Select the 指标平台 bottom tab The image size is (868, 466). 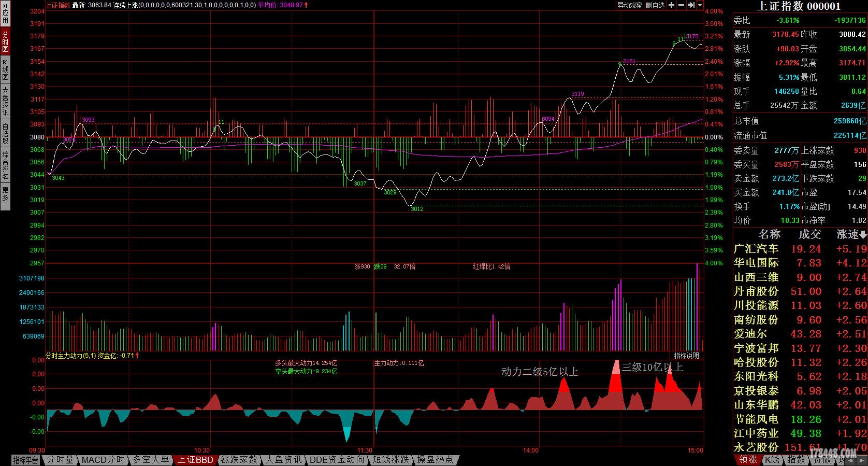pyautogui.click(x=26, y=460)
